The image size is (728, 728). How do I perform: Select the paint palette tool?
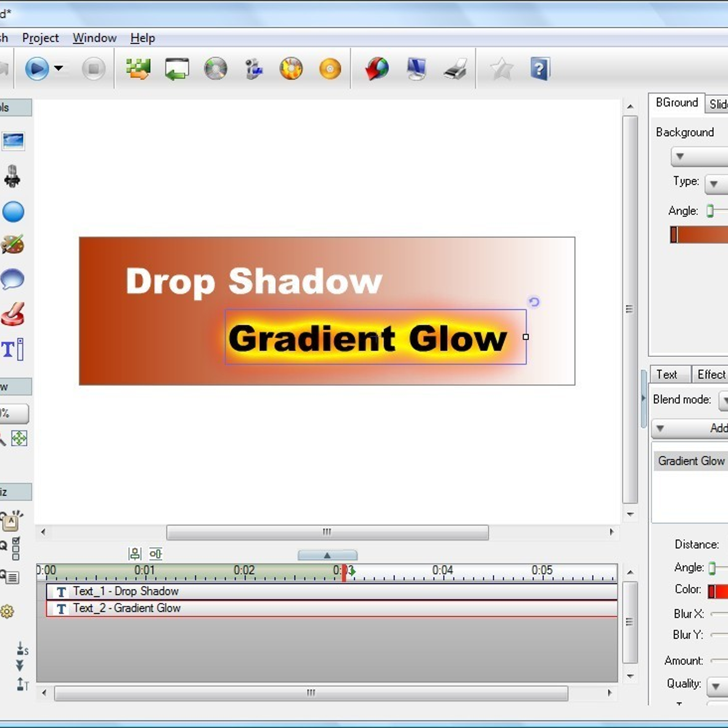point(12,245)
